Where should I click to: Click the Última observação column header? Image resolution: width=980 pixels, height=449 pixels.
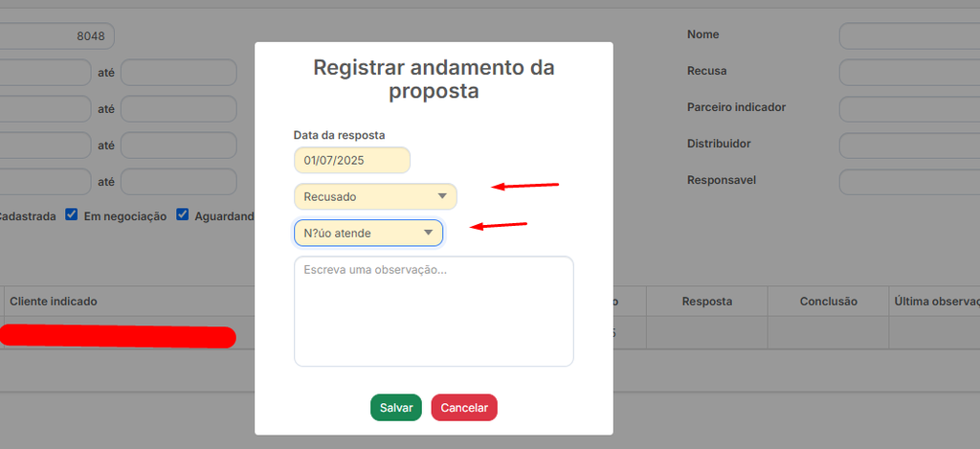coord(936,302)
